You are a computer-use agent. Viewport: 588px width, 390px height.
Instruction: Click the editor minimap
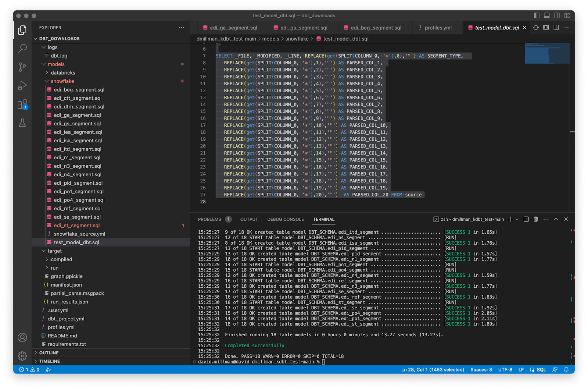coord(547,53)
